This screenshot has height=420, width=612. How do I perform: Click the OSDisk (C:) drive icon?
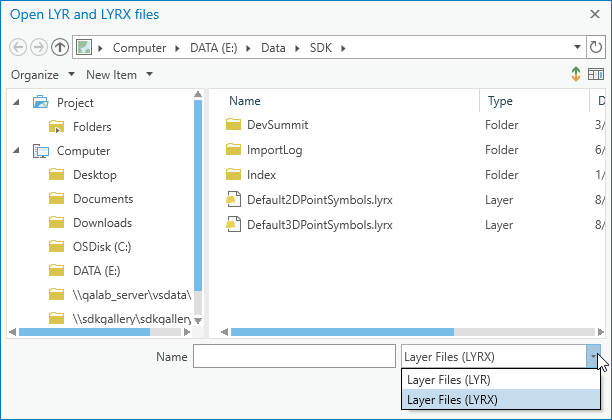click(57, 247)
